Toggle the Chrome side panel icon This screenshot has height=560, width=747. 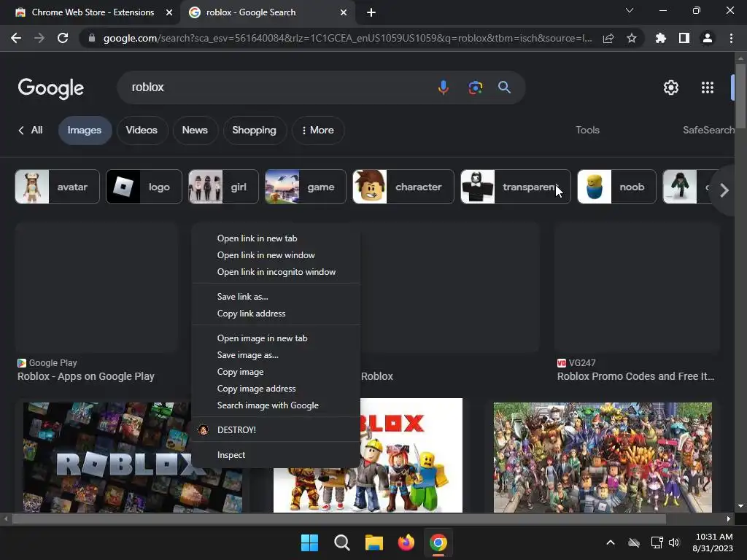tap(684, 38)
